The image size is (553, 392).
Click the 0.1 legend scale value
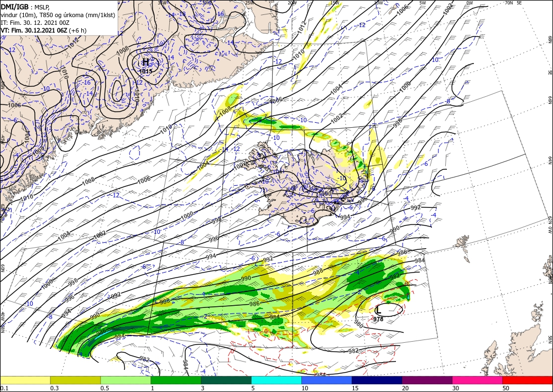click(x=3, y=388)
